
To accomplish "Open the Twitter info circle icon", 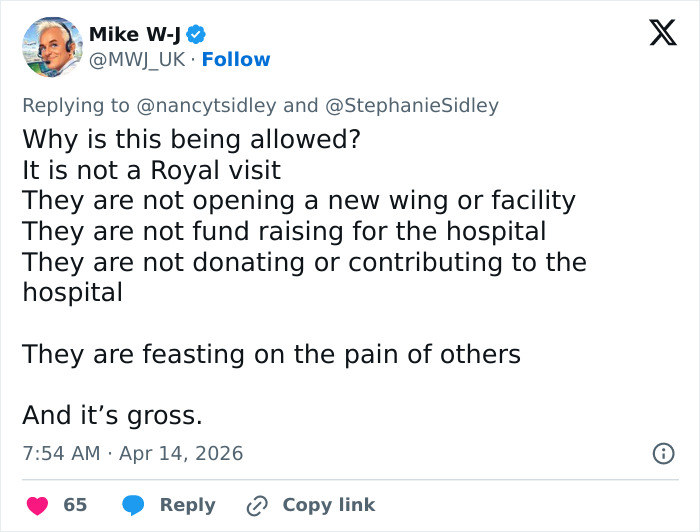I will (663, 453).
